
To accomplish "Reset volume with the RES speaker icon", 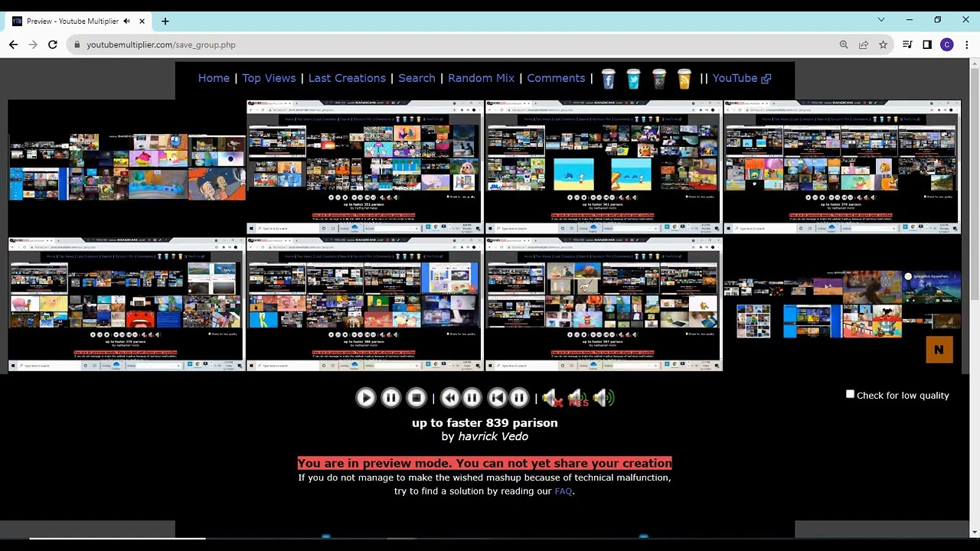I will [x=578, y=398].
